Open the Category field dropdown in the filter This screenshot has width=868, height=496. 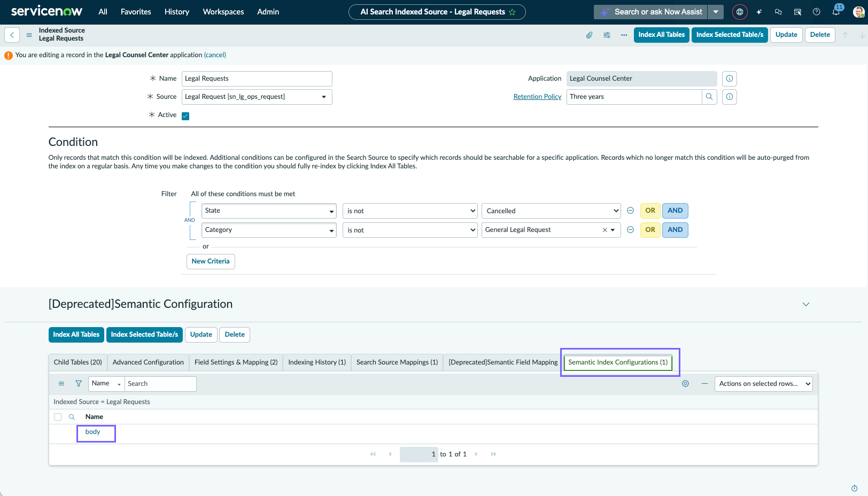pyautogui.click(x=269, y=230)
